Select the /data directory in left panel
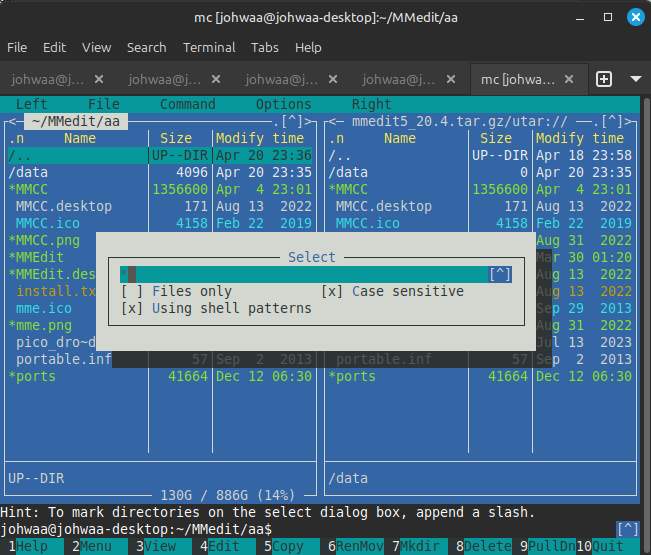This screenshot has width=651, height=555. tap(28, 172)
